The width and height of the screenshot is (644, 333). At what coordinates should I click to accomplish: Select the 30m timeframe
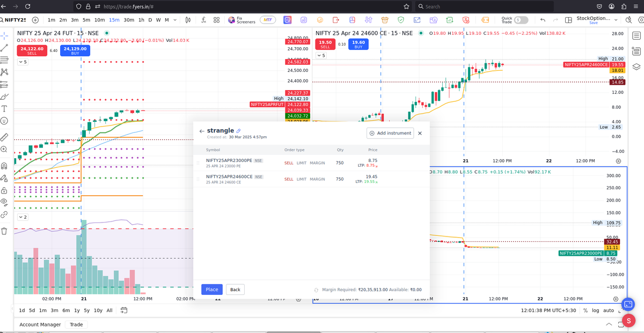point(129,20)
